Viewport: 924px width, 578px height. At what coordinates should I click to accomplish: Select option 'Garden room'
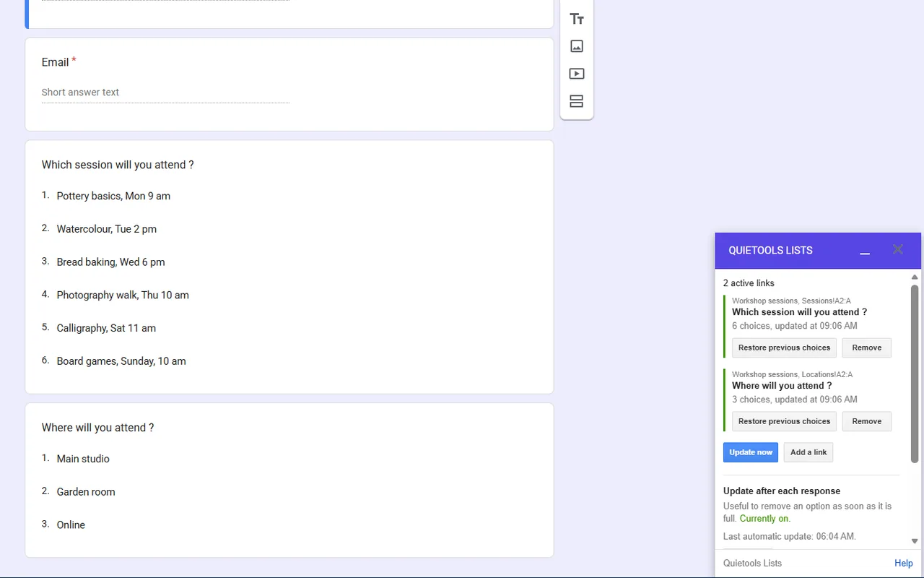(x=86, y=492)
